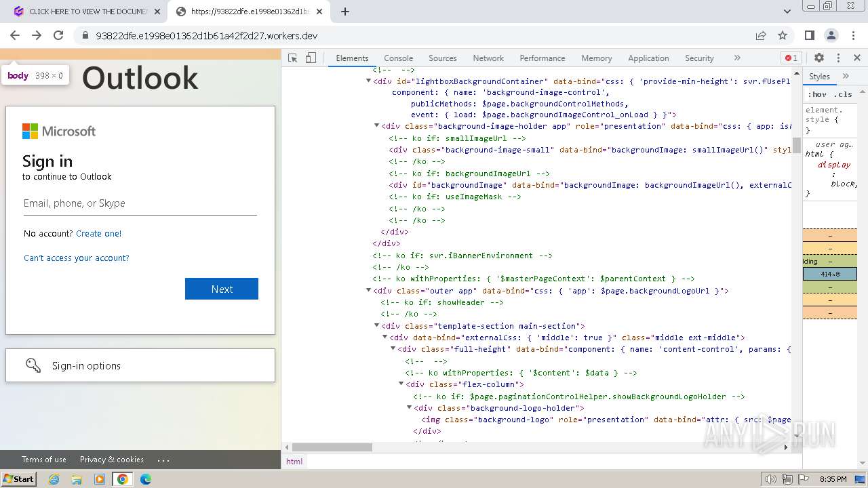Image resolution: width=868 pixels, height=488 pixels.
Task: Collapse the full-height div node
Action: pyautogui.click(x=393, y=349)
